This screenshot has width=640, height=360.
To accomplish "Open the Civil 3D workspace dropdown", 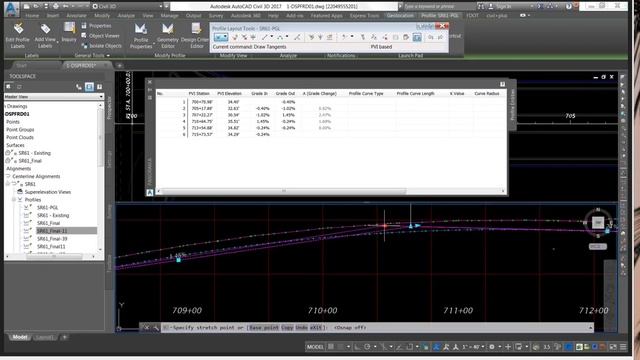I will click(x=130, y=6).
